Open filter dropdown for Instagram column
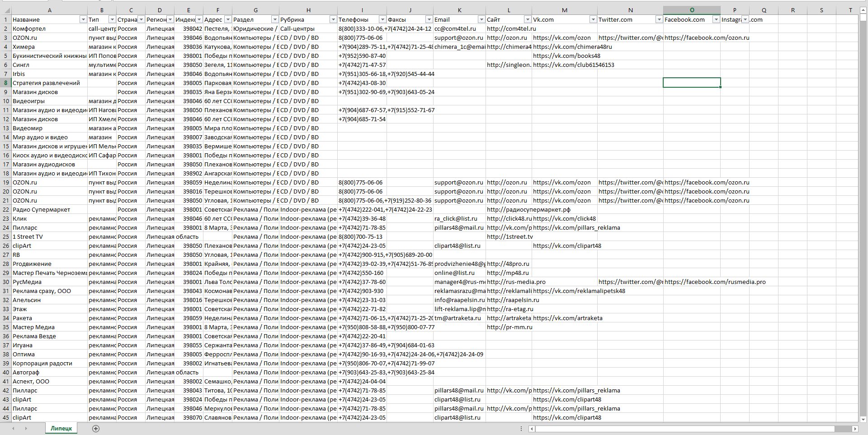Screen dimensions: 868x435 click(745, 19)
